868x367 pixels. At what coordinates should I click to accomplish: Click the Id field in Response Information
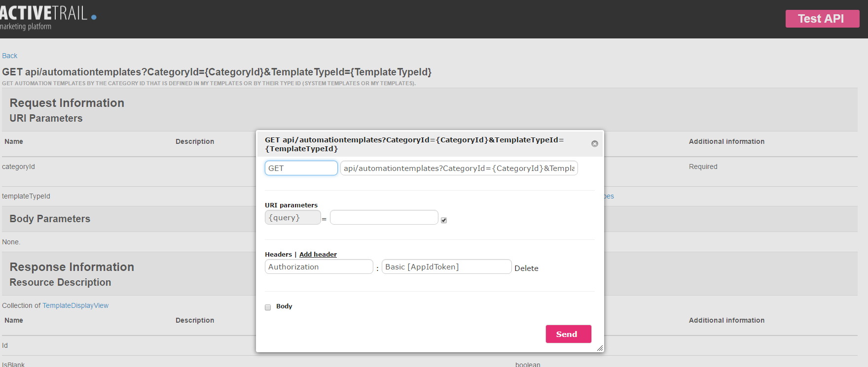point(4,345)
